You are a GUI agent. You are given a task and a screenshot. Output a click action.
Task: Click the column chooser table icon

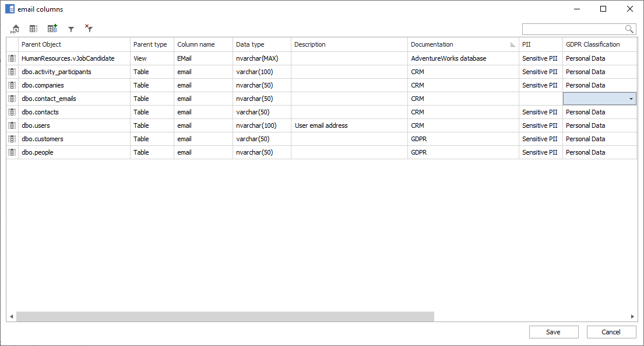tap(33, 29)
